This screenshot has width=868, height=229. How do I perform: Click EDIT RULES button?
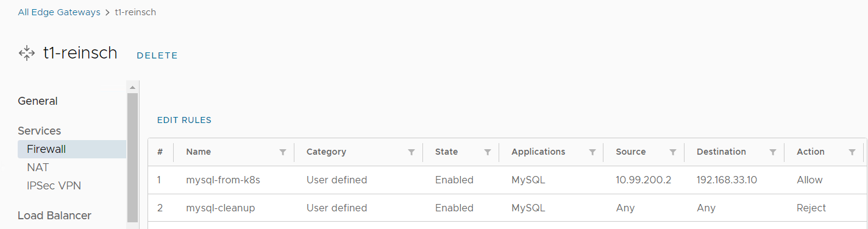184,120
